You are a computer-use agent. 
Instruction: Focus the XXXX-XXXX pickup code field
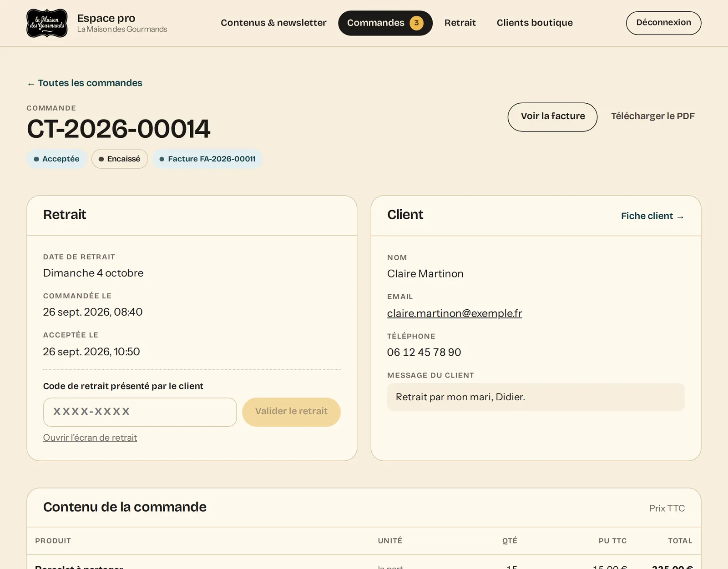click(x=140, y=412)
